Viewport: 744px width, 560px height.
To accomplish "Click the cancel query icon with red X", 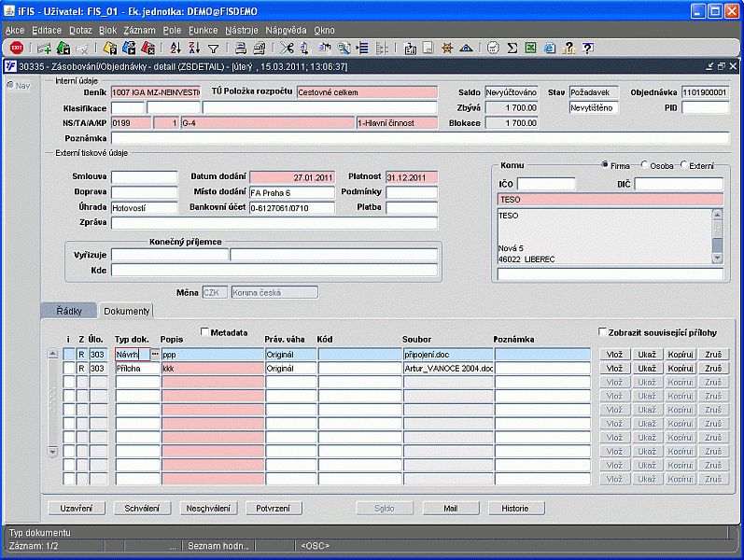I will pyautogui.click(x=148, y=48).
